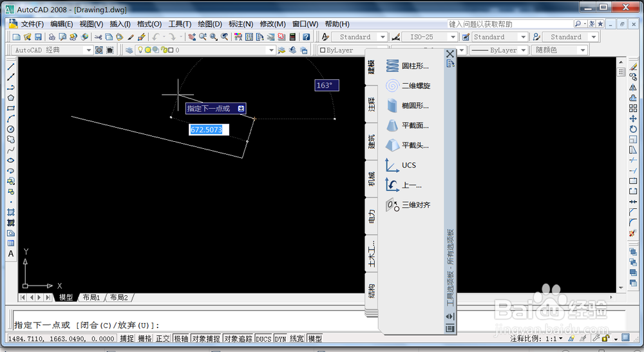The height and width of the screenshot is (352, 644).
Task: Open the 修改(M) menu
Action: (272, 24)
